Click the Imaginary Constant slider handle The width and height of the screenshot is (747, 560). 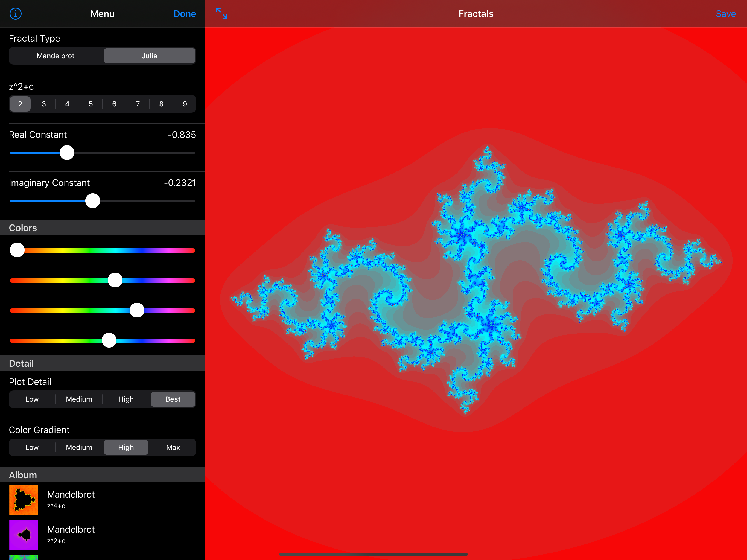pyautogui.click(x=92, y=201)
